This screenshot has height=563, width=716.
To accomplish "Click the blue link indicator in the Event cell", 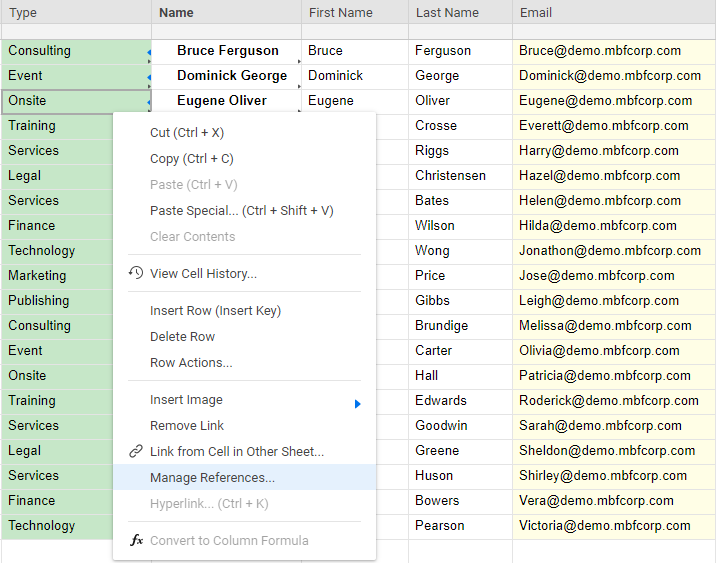I will (x=148, y=76).
